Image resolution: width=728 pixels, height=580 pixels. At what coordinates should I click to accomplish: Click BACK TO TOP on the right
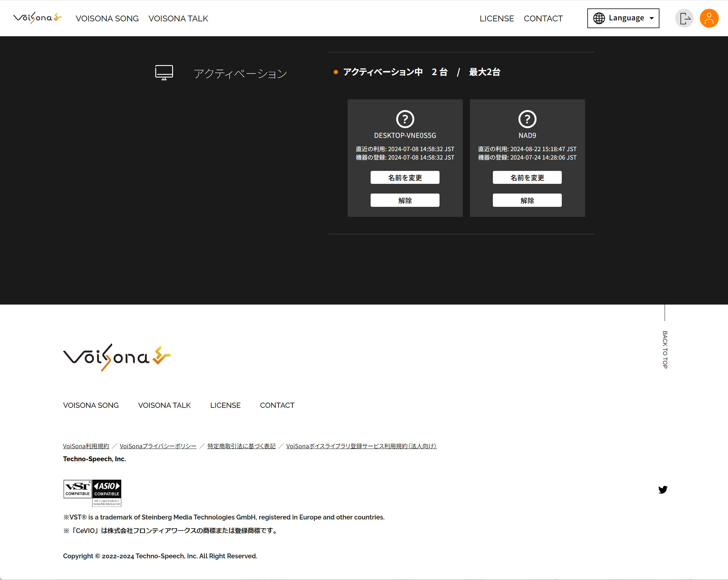click(665, 350)
